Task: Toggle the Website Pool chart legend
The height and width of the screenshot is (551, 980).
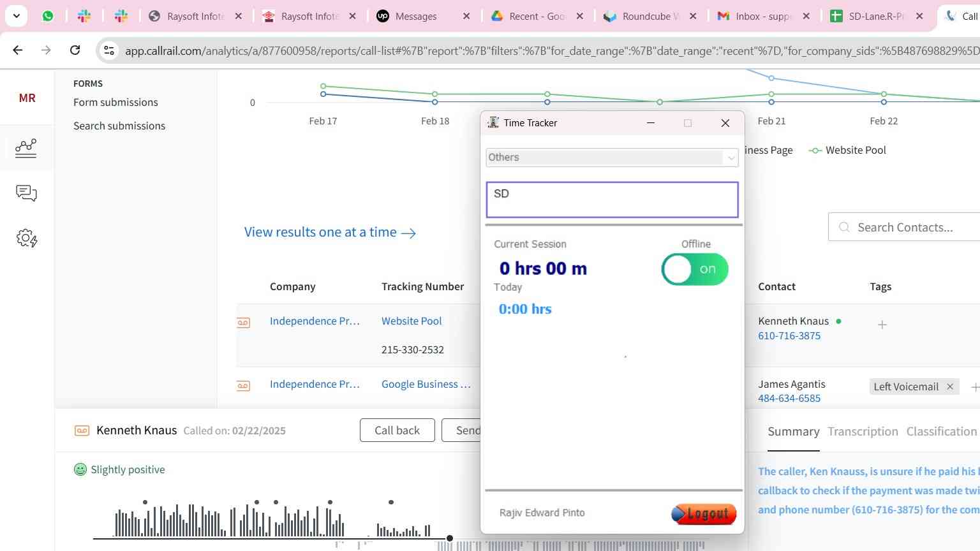Action: (x=847, y=150)
